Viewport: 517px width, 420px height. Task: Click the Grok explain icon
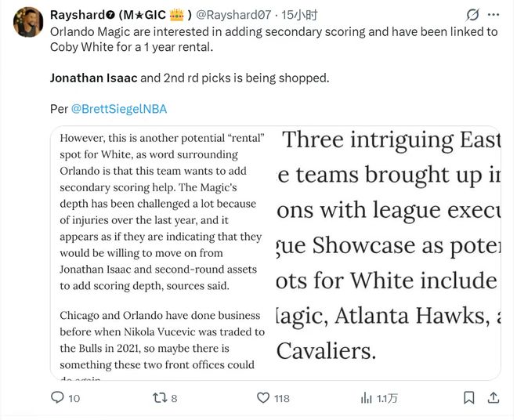coord(472,15)
